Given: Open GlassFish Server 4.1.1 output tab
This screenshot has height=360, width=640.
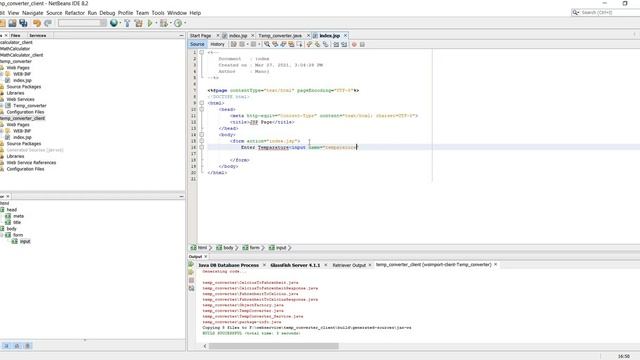Looking at the screenshot, I should coord(295,265).
